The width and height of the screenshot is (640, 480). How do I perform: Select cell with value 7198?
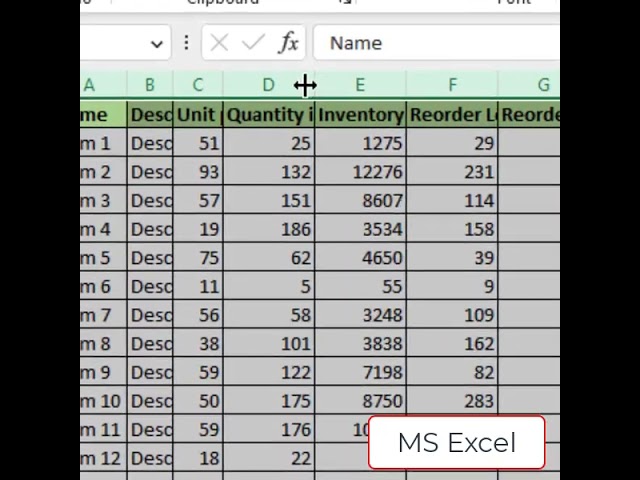(x=360, y=372)
